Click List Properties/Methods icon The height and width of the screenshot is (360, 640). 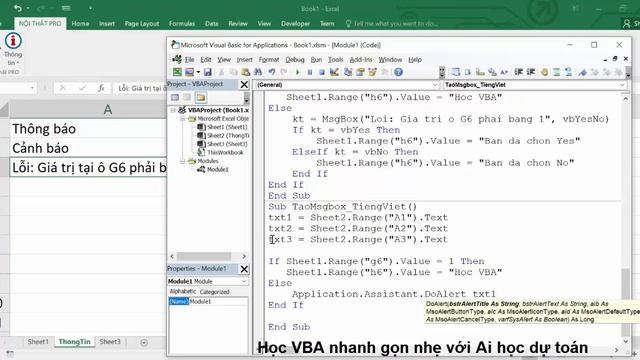point(456,72)
